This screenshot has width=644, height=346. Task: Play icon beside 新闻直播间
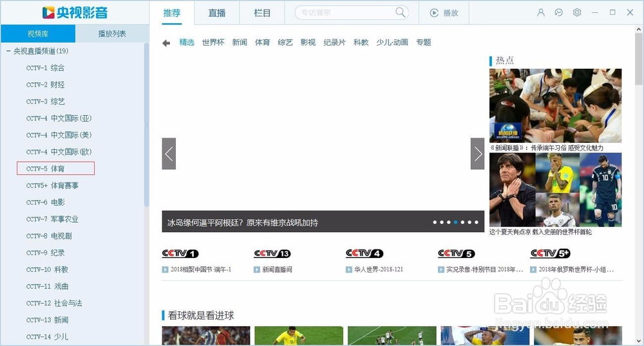[x=257, y=269]
